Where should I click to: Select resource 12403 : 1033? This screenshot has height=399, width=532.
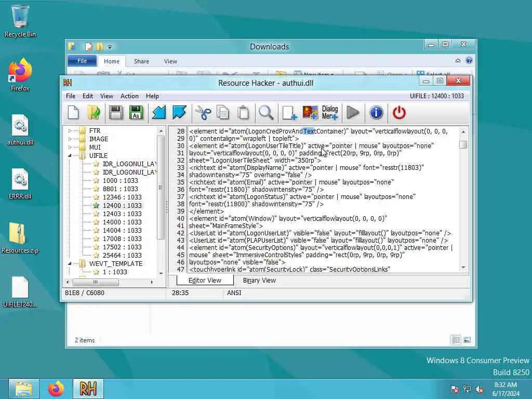(122, 214)
